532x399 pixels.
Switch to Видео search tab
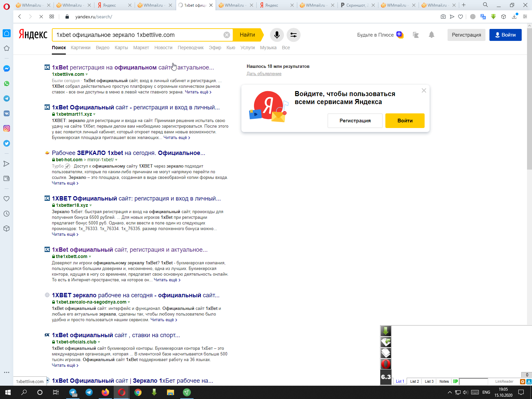tap(102, 48)
